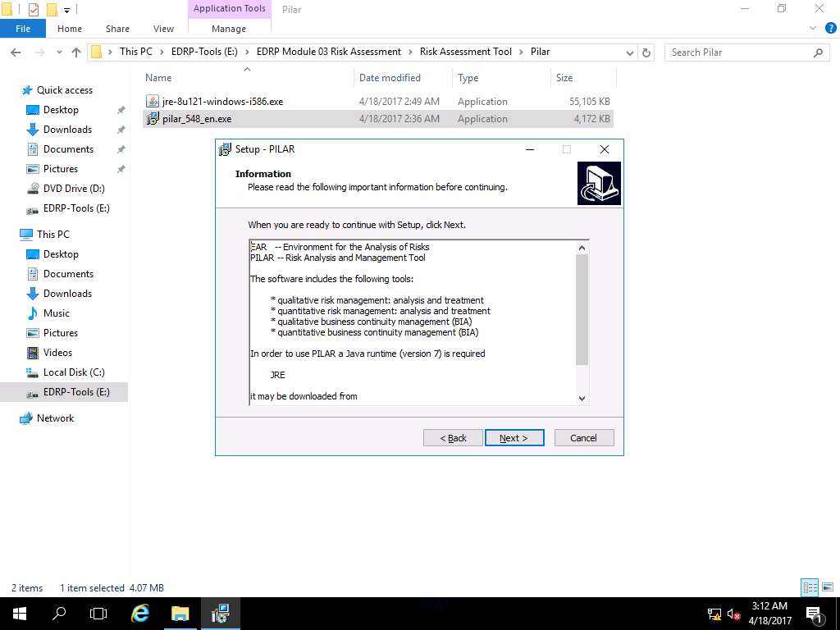The width and height of the screenshot is (840, 630).
Task: Open Videos folder under This PC
Action: 57,353
